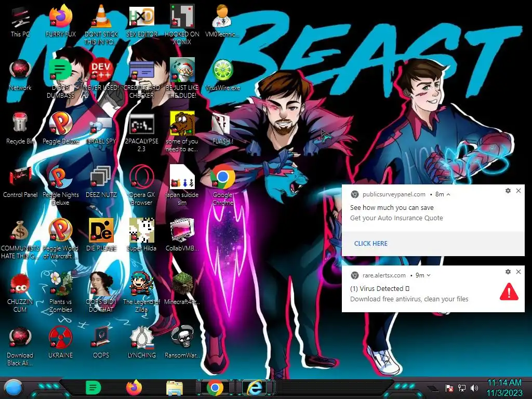
Task: Open the DEEZ NUTZ desktop icon
Action: tap(101, 182)
